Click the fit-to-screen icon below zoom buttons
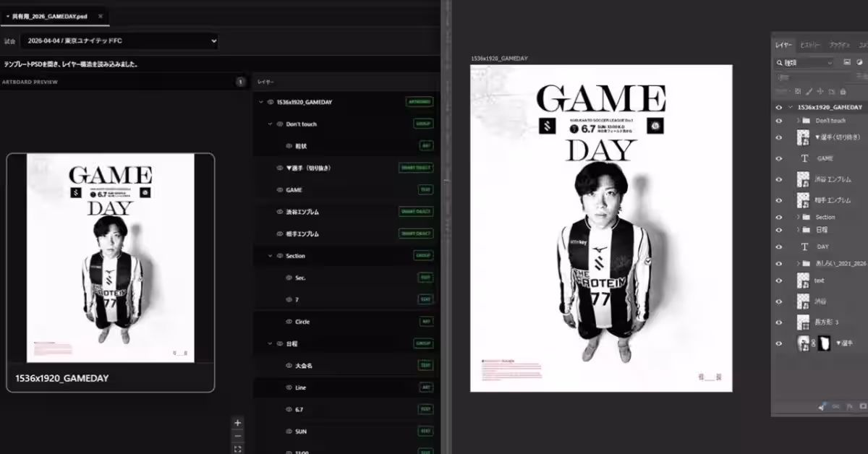 pyautogui.click(x=238, y=449)
